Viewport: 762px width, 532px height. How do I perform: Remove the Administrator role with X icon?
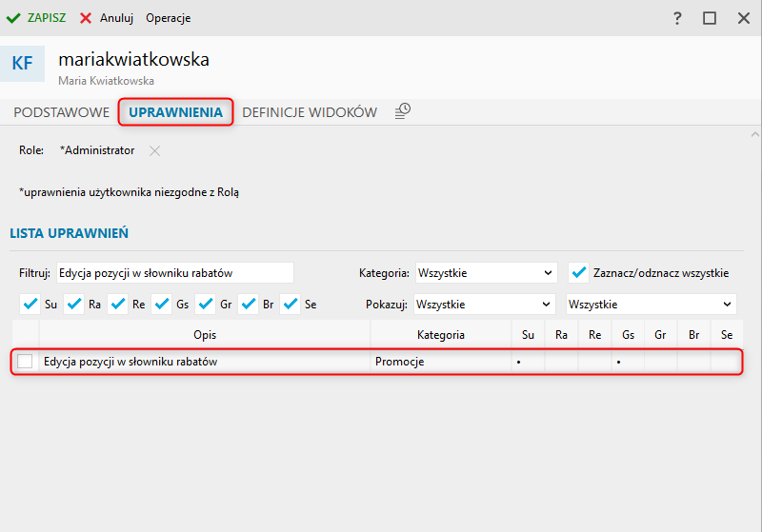pyautogui.click(x=154, y=151)
